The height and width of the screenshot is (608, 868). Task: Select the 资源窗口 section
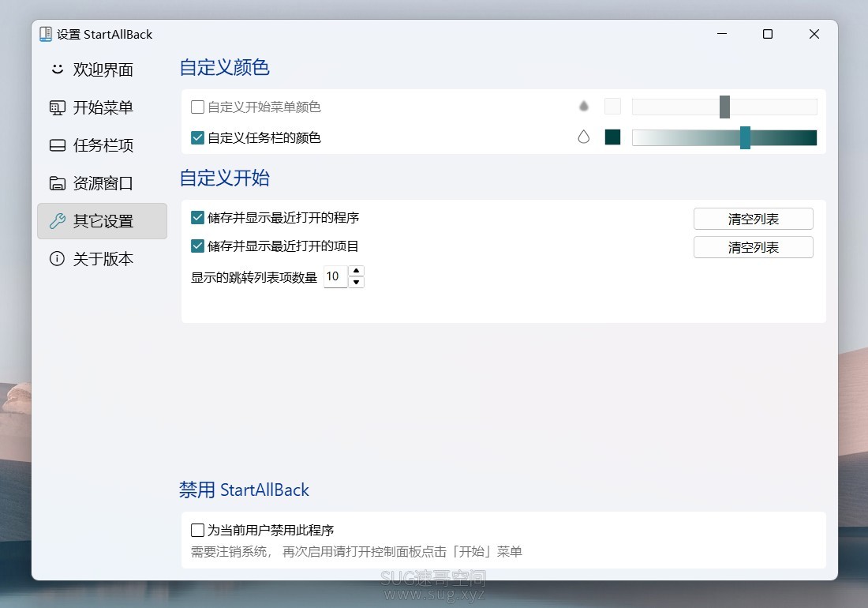pyautogui.click(x=102, y=182)
